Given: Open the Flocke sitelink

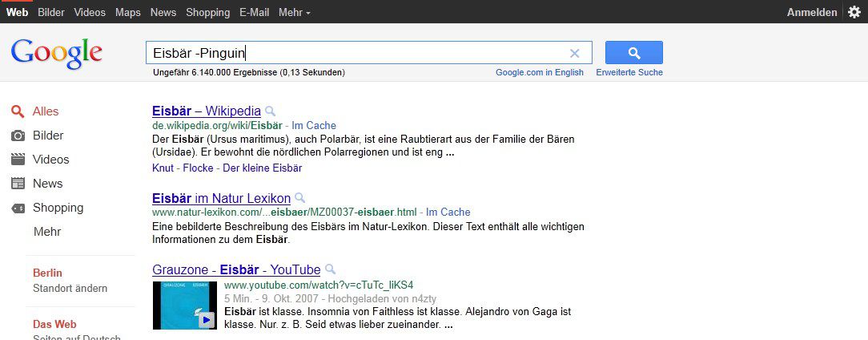Looking at the screenshot, I should point(198,168).
